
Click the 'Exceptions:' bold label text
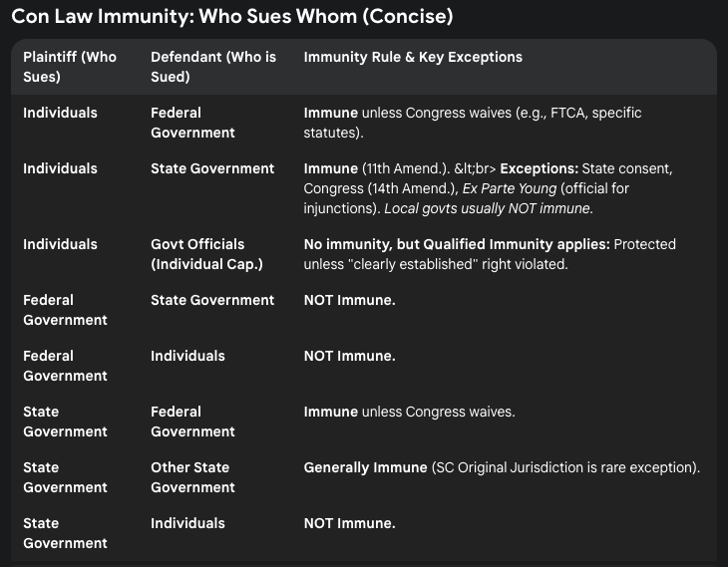[x=540, y=168]
